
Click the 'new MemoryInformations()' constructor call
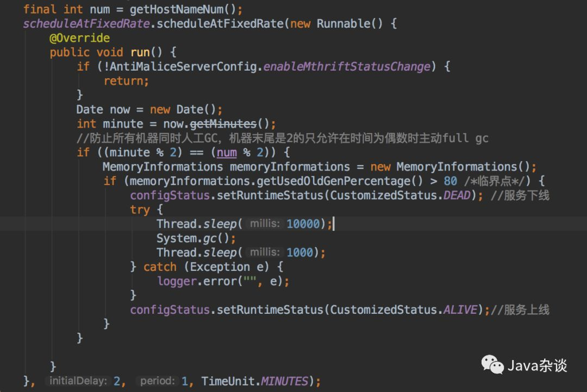(451, 167)
